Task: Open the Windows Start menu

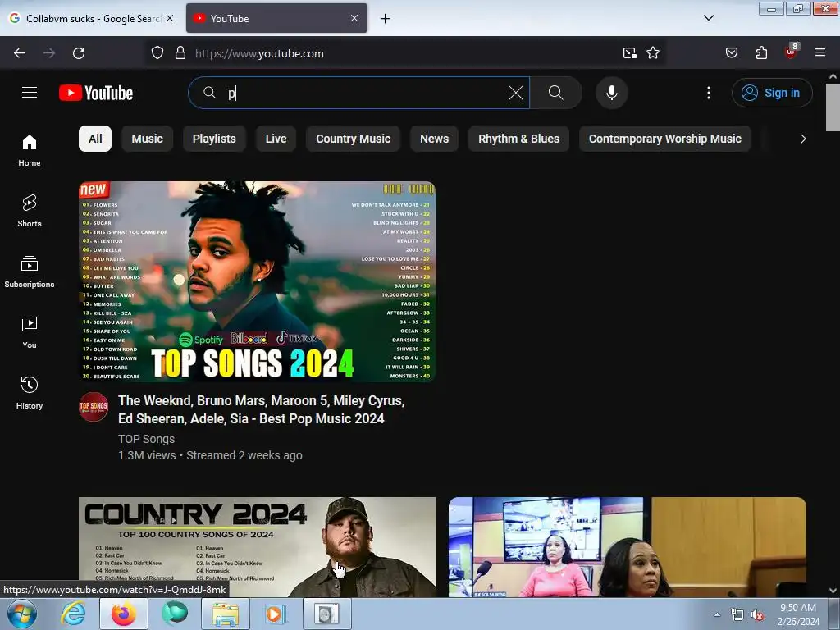Action: (x=21, y=614)
